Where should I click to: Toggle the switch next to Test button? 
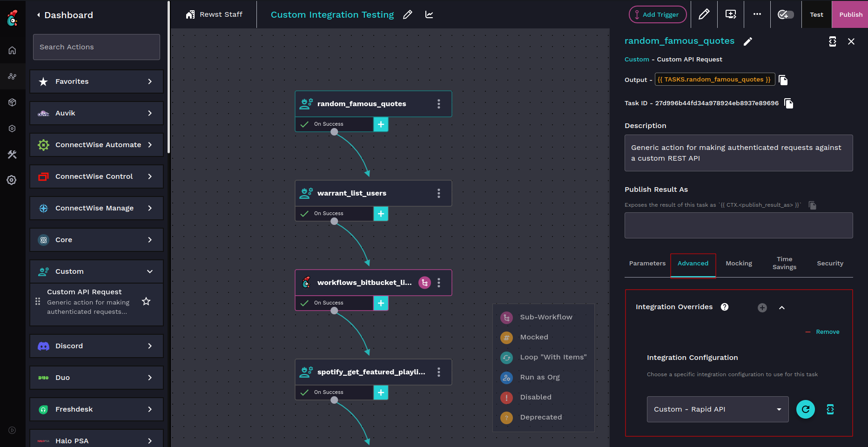click(786, 14)
